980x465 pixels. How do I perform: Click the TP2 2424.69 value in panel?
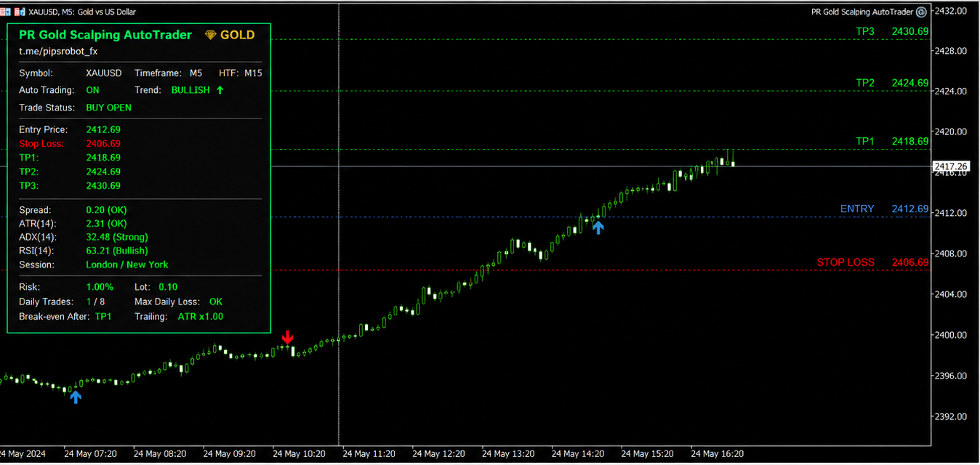tap(103, 171)
